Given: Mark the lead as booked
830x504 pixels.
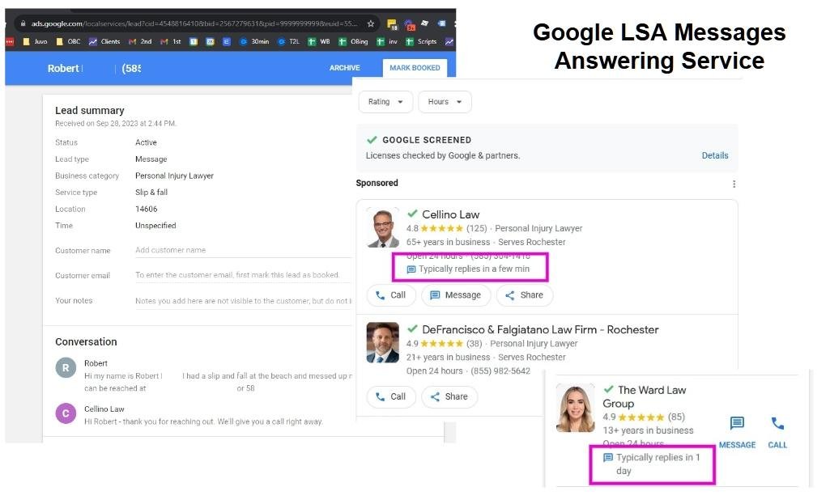Looking at the screenshot, I should tap(415, 68).
